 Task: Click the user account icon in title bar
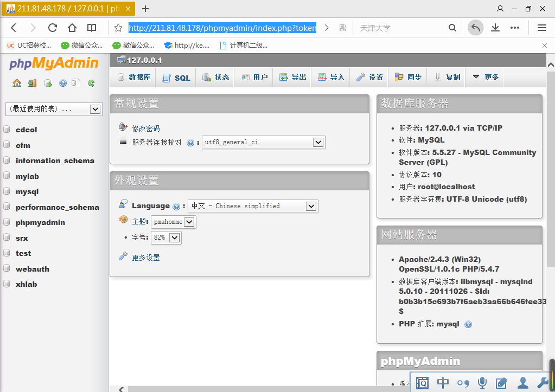pyautogui.click(x=500, y=9)
